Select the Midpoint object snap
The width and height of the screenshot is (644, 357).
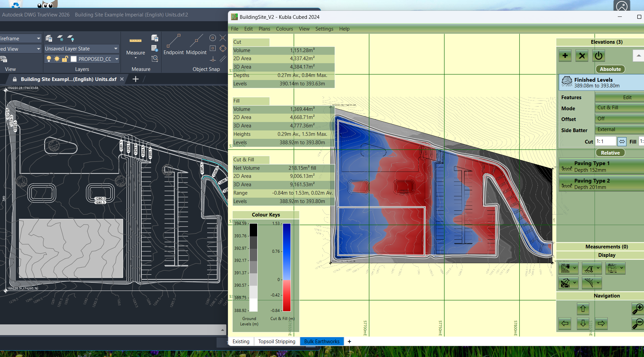[196, 44]
